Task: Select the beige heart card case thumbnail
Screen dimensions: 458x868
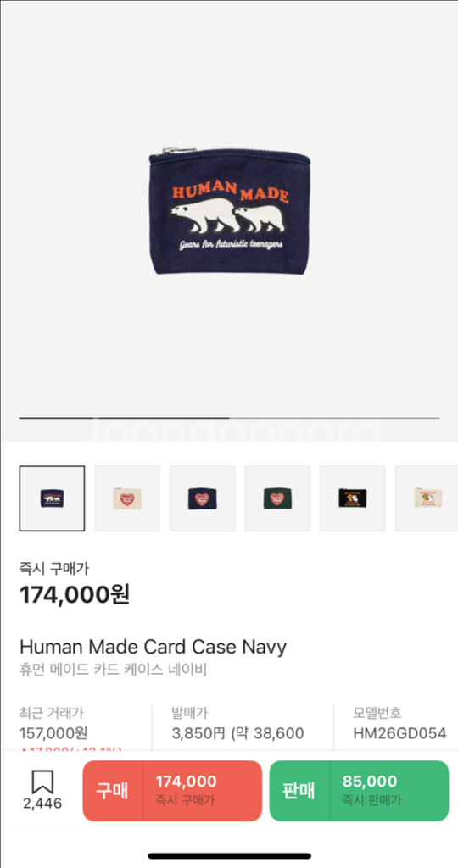Action: coord(127,498)
